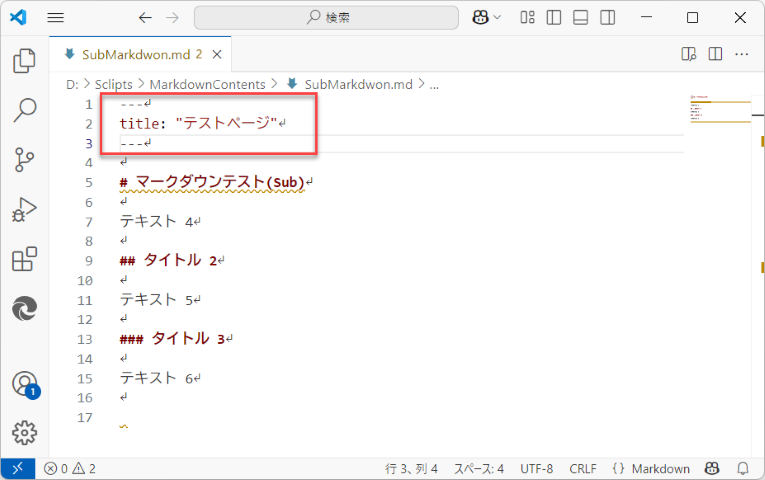Go forward with the right arrow

(172, 18)
